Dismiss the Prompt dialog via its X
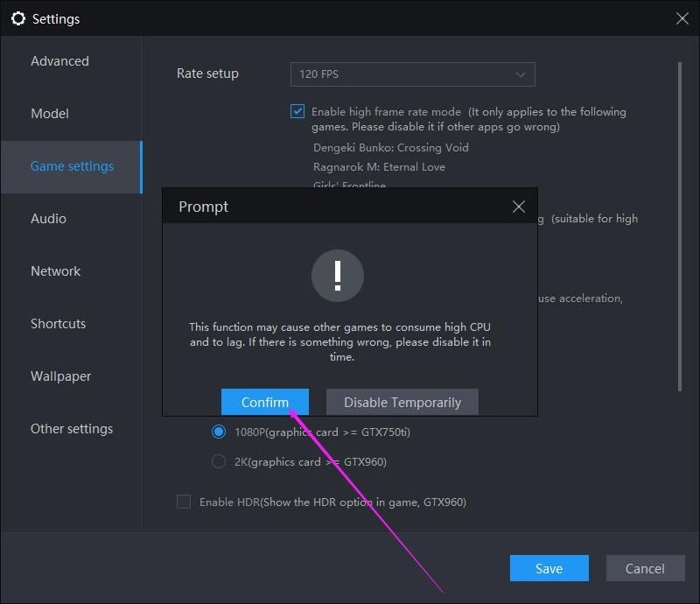Viewport: 700px width, 604px height. [x=518, y=207]
